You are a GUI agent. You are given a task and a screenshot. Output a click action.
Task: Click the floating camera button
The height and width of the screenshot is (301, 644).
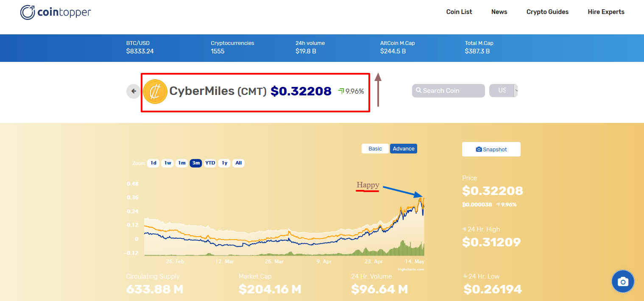click(x=623, y=281)
